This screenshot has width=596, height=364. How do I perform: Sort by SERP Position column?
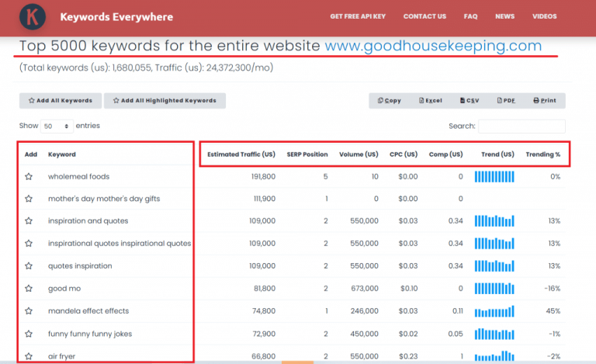click(307, 154)
